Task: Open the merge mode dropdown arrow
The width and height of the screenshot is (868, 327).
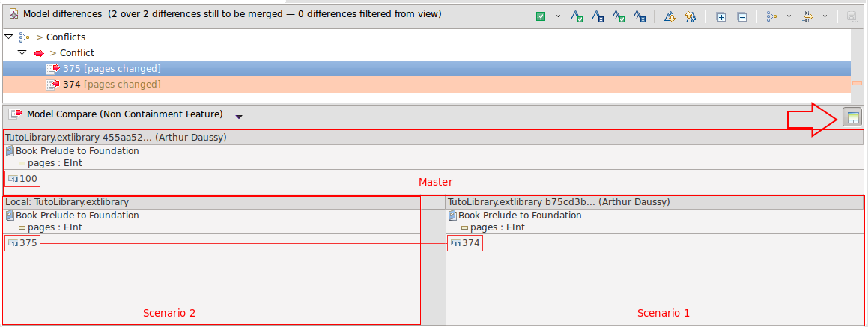Action: (x=558, y=16)
